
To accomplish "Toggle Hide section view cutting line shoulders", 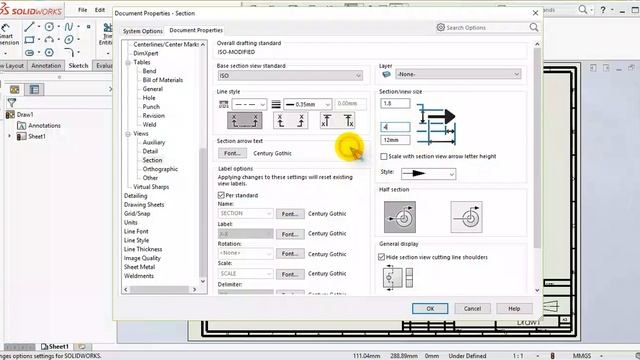I will pos(382,257).
